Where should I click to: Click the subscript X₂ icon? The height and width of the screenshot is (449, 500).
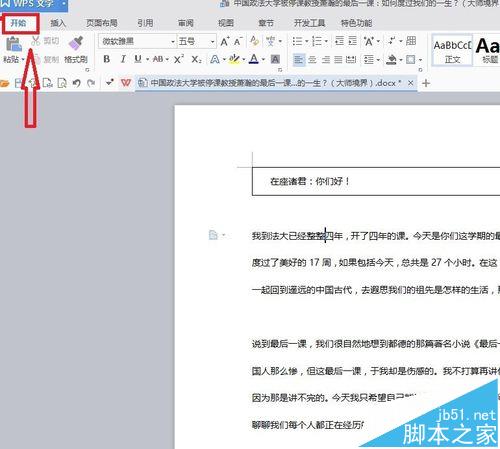pyautogui.click(x=196, y=59)
